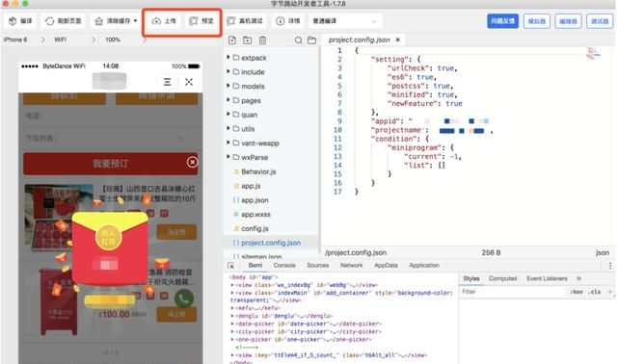The width and height of the screenshot is (617, 364).
Task: Toggle the 编辑器 editor panel
Action: pyautogui.click(x=568, y=21)
